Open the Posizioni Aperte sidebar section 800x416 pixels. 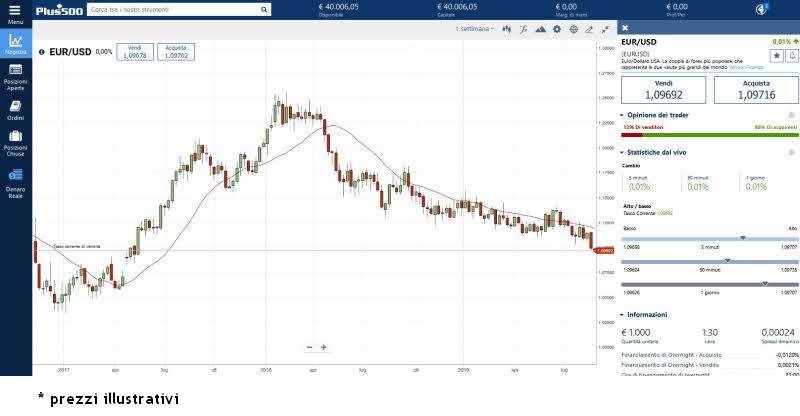pos(15,76)
